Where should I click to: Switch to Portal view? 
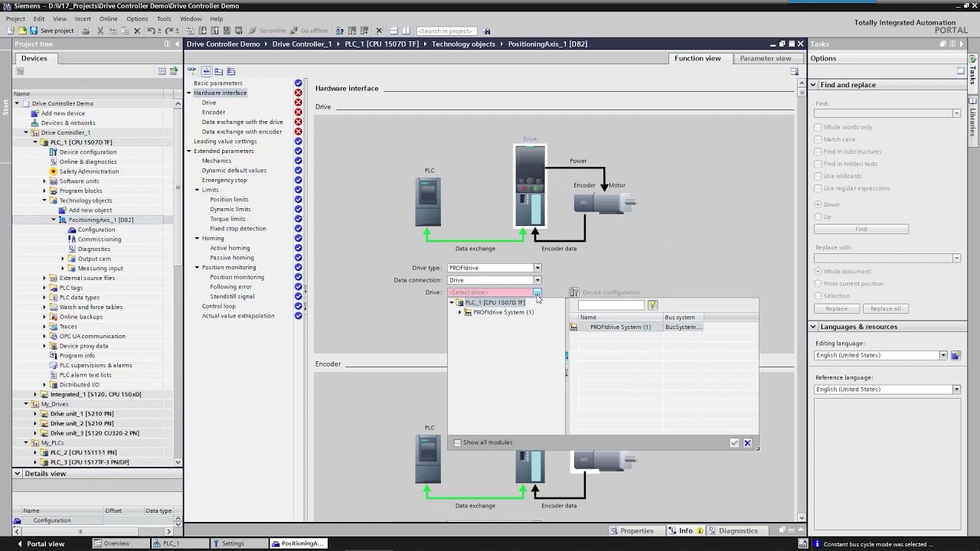pos(40,543)
